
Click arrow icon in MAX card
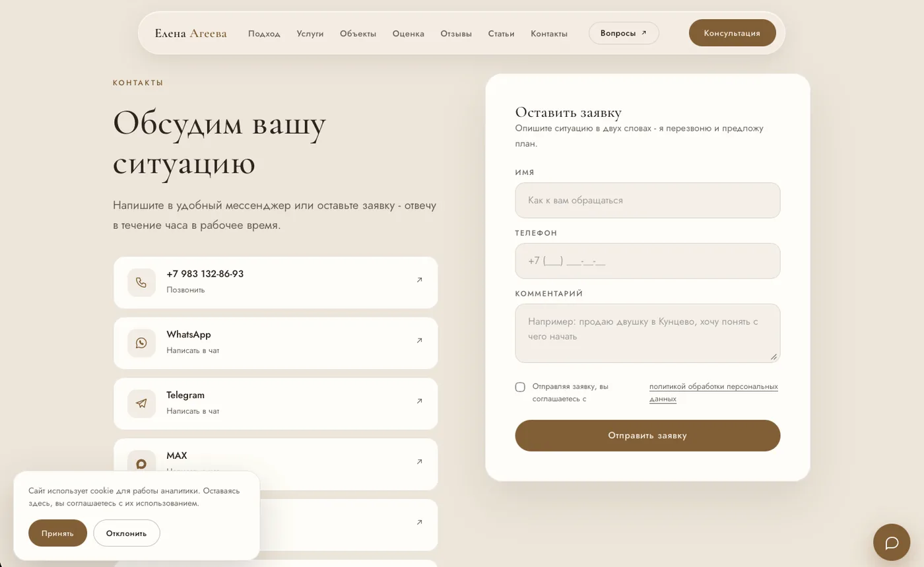coord(419,462)
